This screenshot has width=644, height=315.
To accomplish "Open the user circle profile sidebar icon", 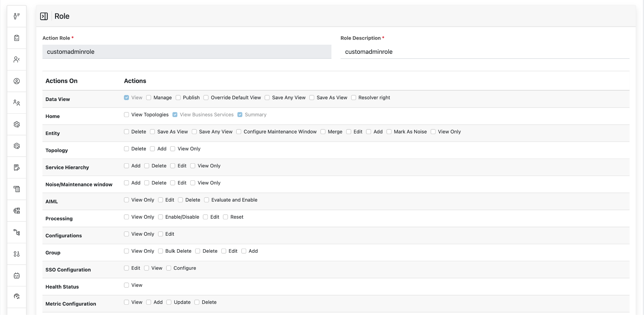I will pyautogui.click(x=17, y=81).
